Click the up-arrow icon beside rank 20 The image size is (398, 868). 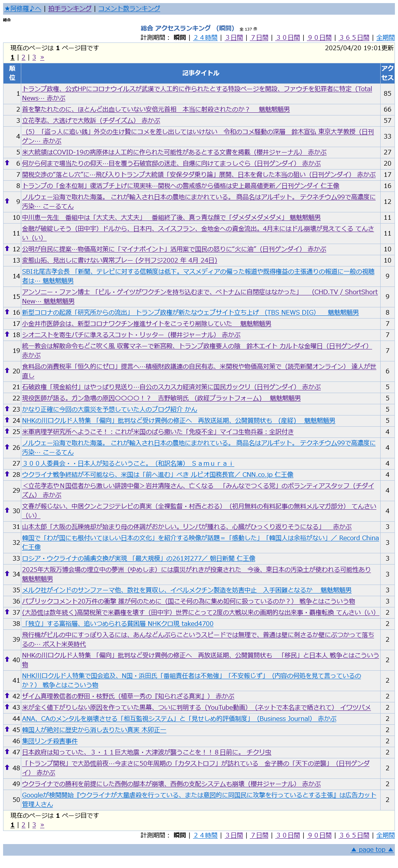click(7, 370)
